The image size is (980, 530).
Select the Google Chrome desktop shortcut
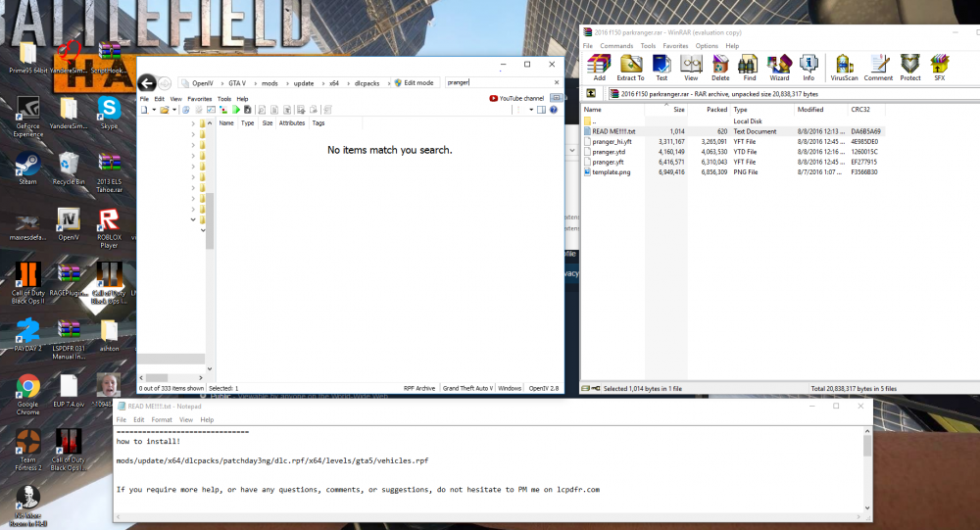[x=27, y=395]
